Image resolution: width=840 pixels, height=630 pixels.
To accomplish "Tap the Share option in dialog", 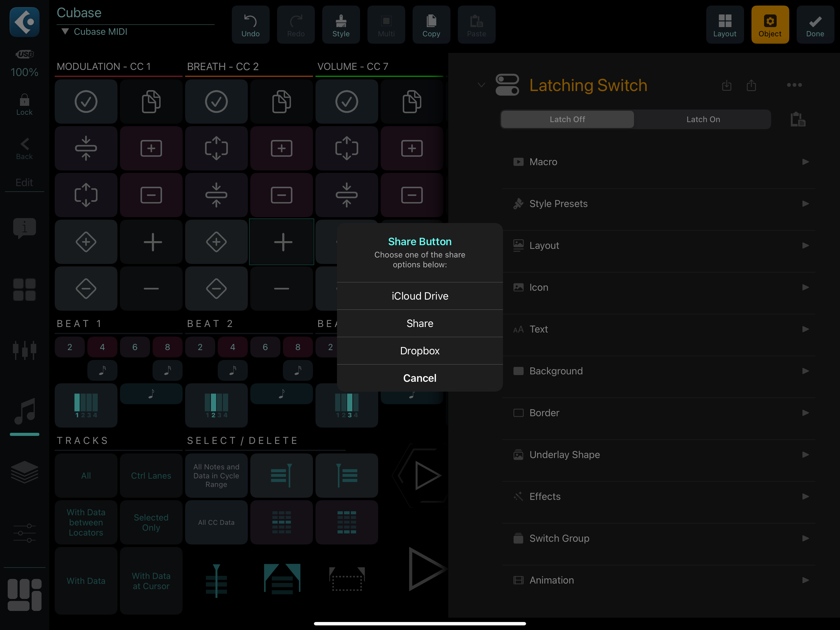I will 420,323.
